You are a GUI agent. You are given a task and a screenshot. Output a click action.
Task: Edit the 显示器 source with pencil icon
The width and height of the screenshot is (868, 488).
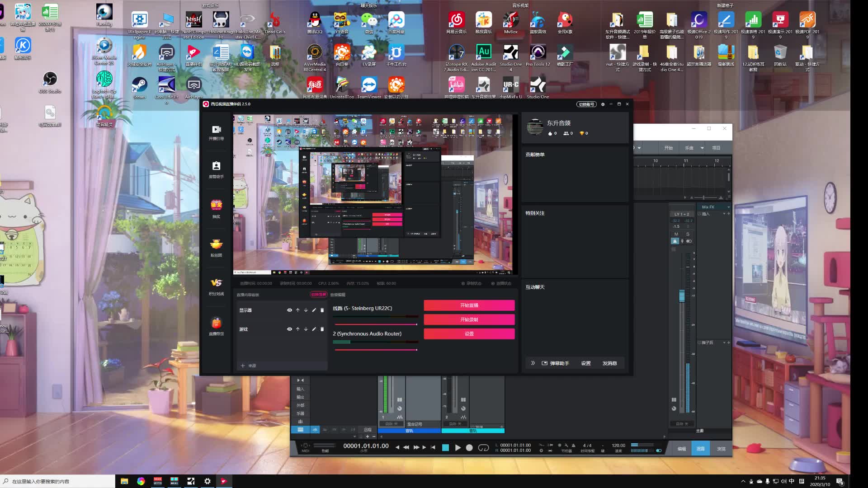coord(314,310)
